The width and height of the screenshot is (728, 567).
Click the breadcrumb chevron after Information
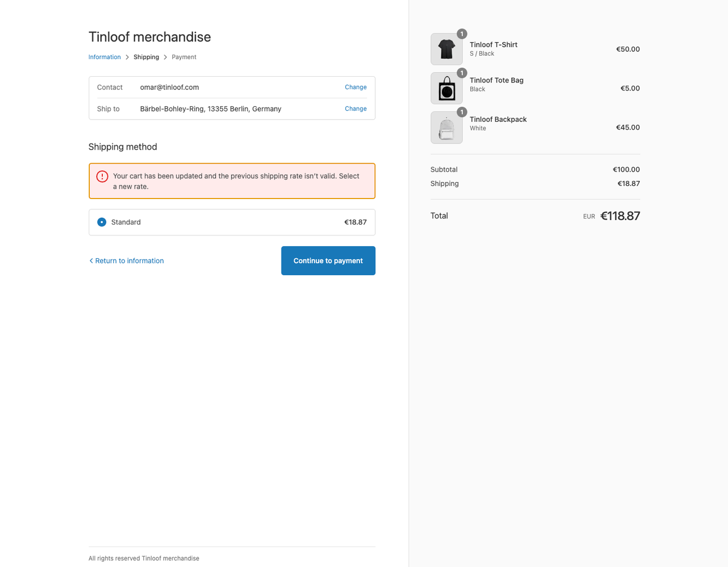pyautogui.click(x=127, y=57)
